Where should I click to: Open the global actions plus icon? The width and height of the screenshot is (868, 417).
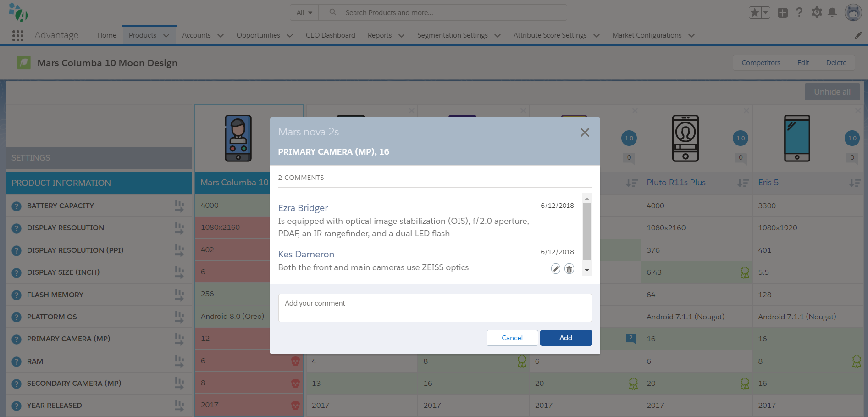[783, 13]
